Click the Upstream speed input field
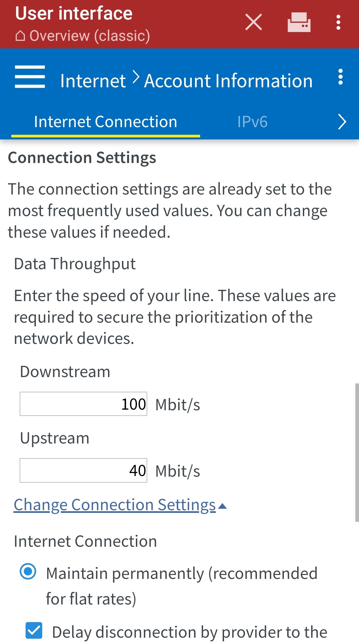Screen dimensions: 359x644 [x=83, y=470]
